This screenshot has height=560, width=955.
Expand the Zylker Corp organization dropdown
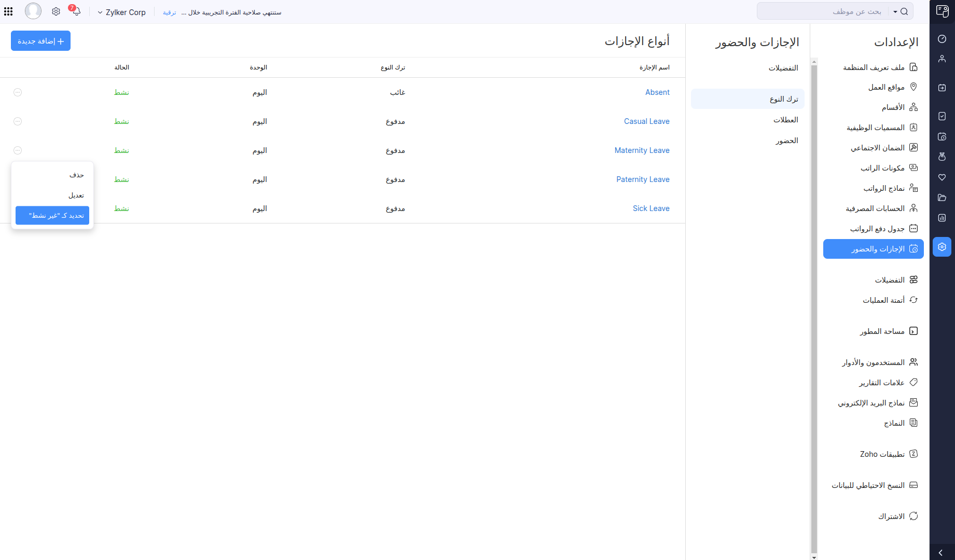coord(121,12)
